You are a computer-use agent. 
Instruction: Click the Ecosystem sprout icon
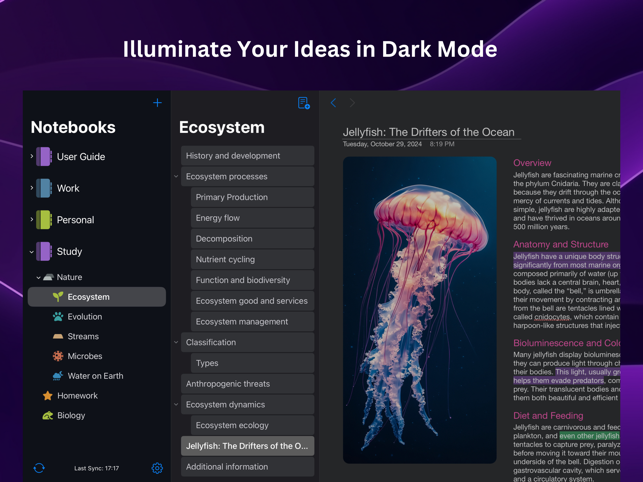(58, 297)
